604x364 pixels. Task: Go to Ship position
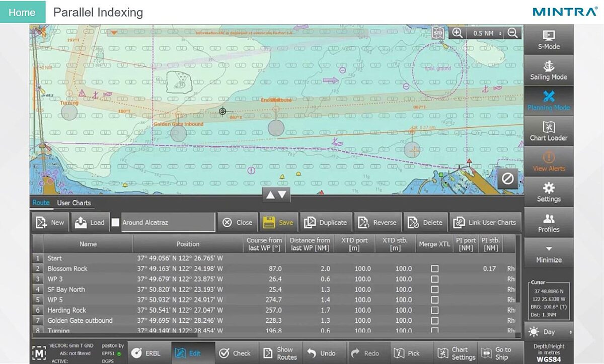point(500,353)
